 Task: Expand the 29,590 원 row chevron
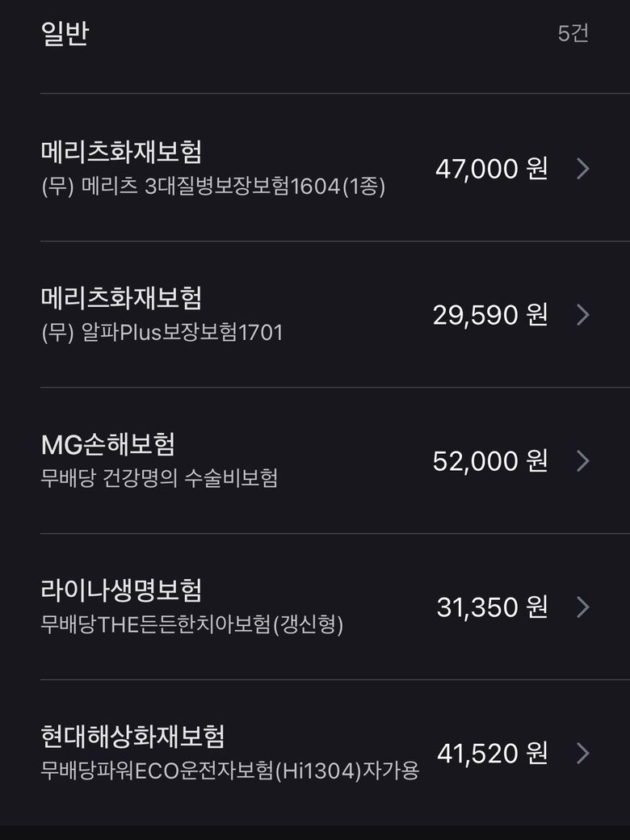point(583,315)
